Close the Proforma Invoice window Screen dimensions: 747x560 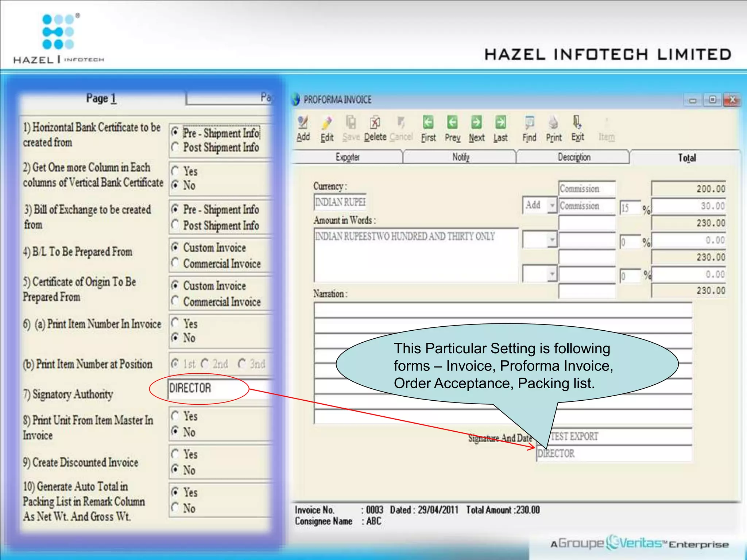coord(732,100)
